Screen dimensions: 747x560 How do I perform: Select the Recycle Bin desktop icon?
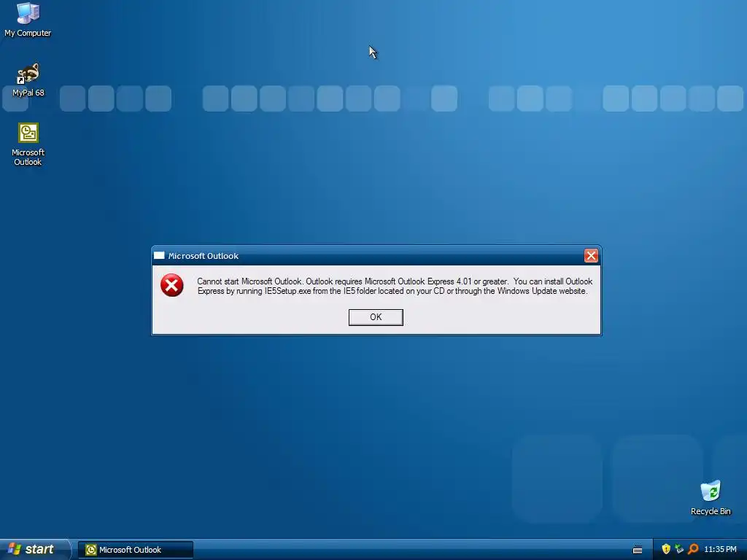711,498
